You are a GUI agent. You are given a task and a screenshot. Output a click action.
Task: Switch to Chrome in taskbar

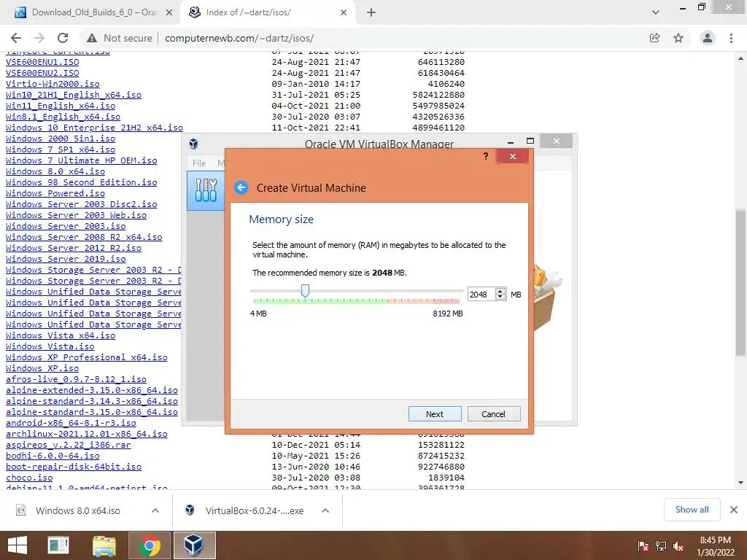(149, 545)
